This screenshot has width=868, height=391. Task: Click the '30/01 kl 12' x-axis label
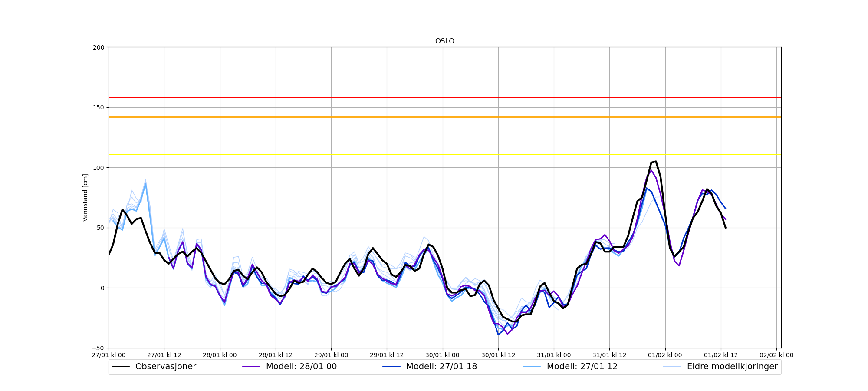(x=498, y=355)
